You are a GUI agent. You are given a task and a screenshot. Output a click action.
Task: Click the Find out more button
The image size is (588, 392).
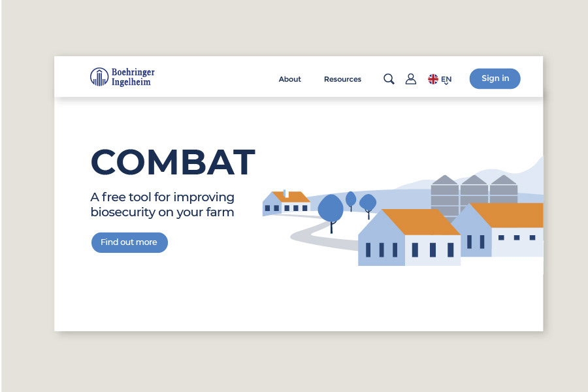129,242
